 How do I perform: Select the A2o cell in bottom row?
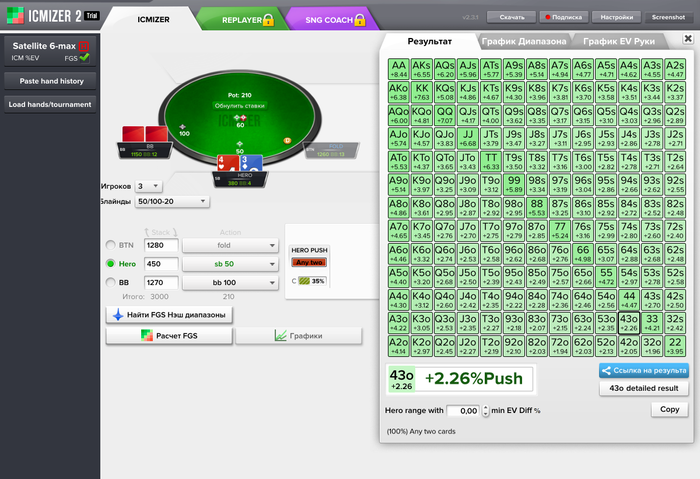point(399,346)
